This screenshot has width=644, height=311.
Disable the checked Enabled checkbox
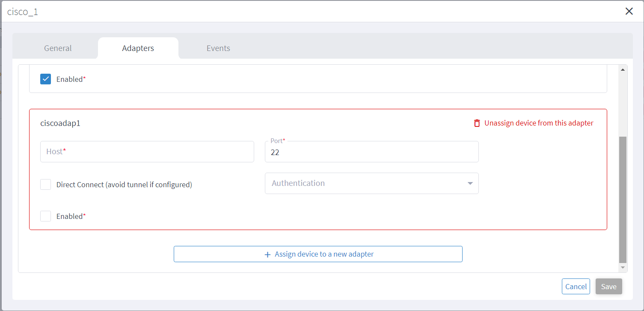pos(45,79)
